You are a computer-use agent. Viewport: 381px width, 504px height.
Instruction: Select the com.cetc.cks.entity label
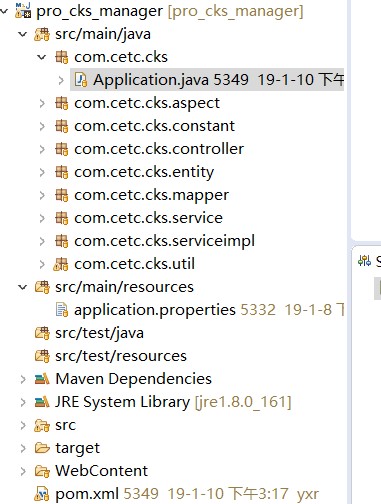(x=144, y=173)
